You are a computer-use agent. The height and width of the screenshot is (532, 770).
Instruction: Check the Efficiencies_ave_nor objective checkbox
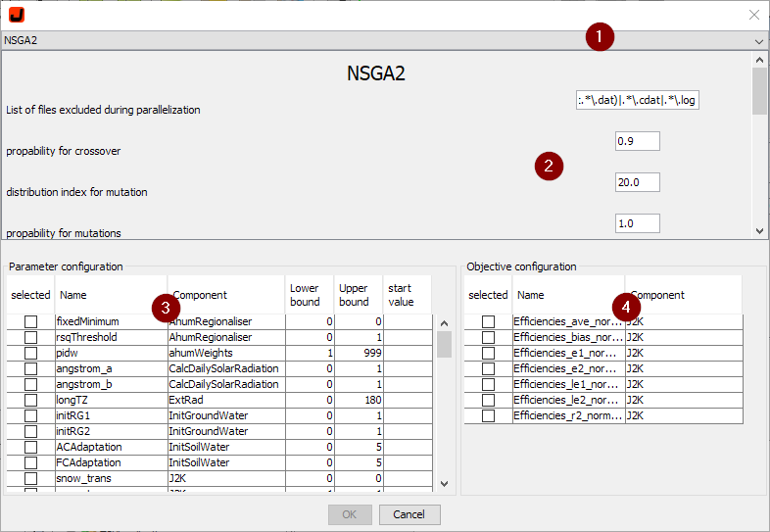pyautogui.click(x=488, y=321)
